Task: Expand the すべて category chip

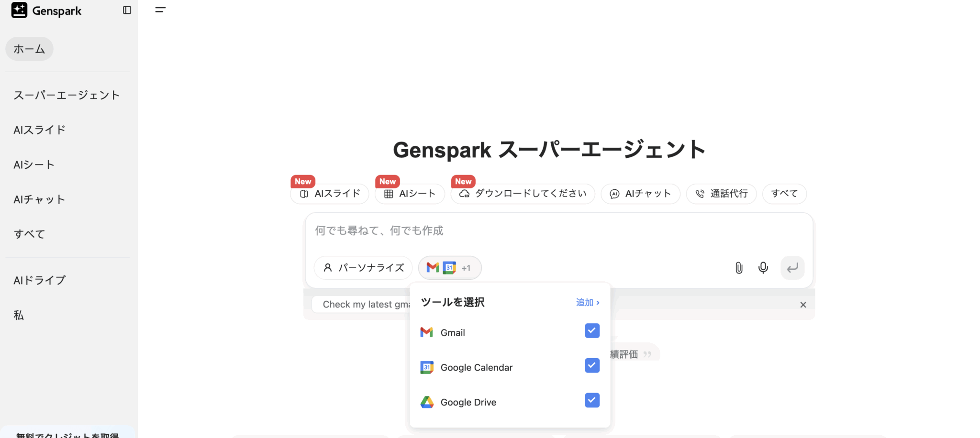Action: [x=784, y=194]
